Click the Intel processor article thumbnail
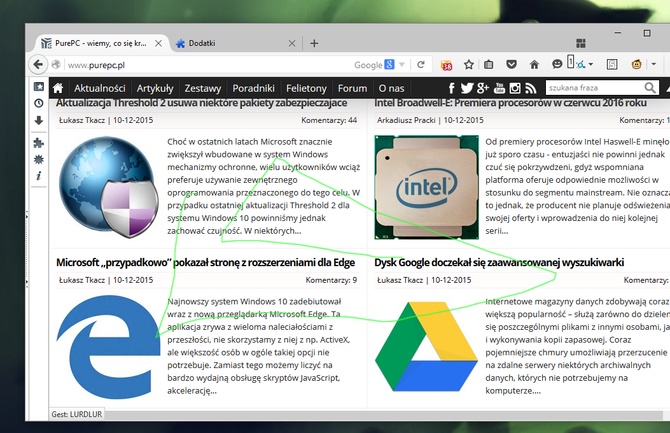Image resolution: width=670 pixels, height=433 pixels. point(426,187)
